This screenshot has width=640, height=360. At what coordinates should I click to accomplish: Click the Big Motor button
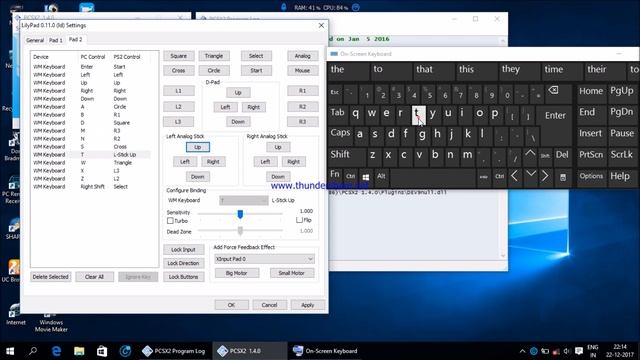pyautogui.click(x=236, y=273)
